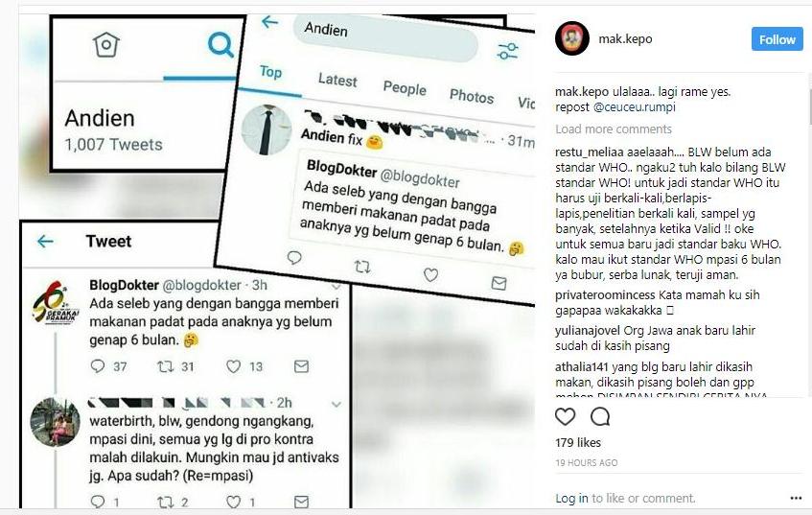Follow the mak.kepo account

click(777, 39)
